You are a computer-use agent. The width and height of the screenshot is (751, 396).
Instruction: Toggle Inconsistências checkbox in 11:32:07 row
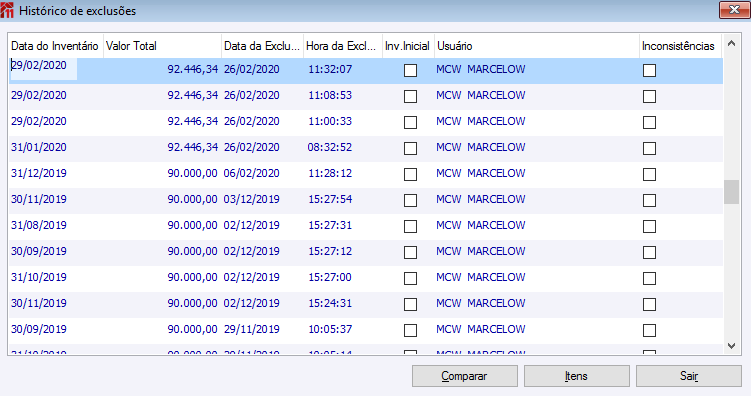(x=649, y=70)
